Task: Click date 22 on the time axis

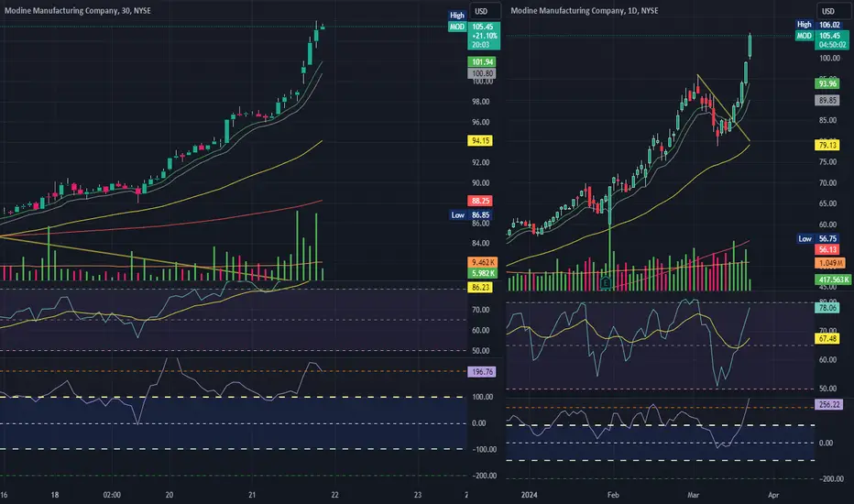Action: pos(334,495)
